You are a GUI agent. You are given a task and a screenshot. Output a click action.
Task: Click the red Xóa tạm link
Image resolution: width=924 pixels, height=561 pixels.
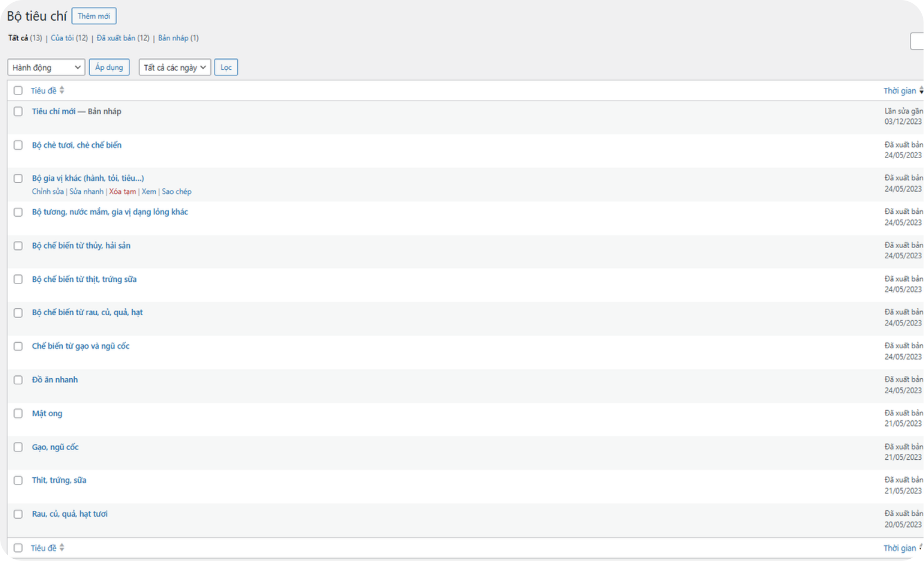tap(123, 192)
